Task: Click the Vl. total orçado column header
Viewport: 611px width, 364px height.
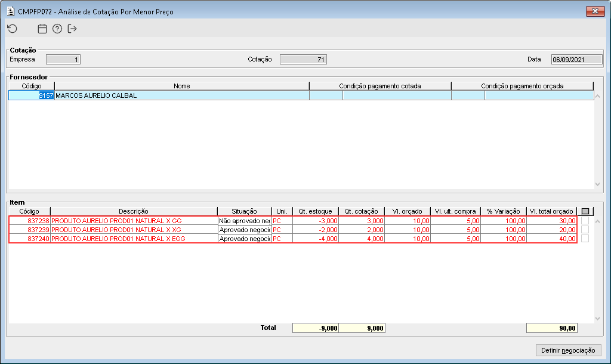Action: [551, 211]
